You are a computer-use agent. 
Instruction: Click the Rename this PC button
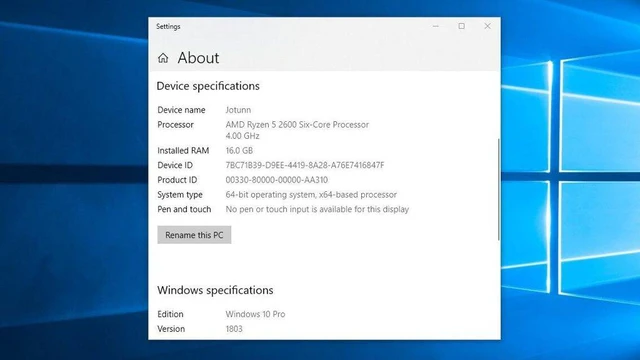coord(194,235)
